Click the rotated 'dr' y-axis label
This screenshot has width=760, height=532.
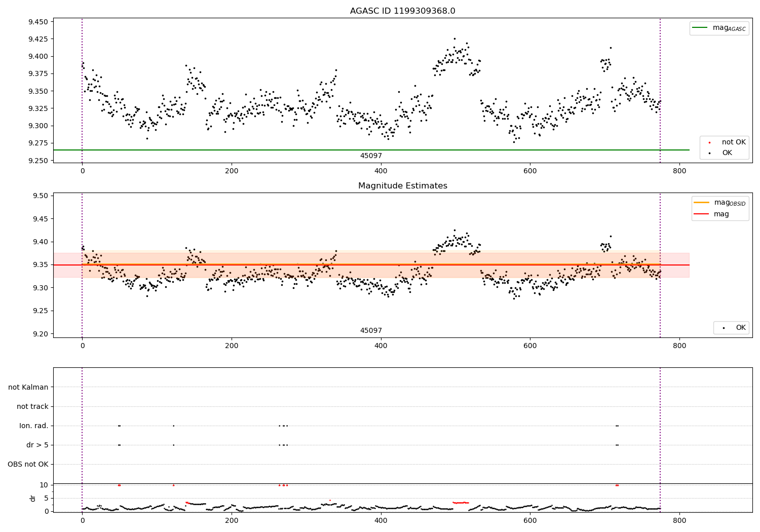33,498
